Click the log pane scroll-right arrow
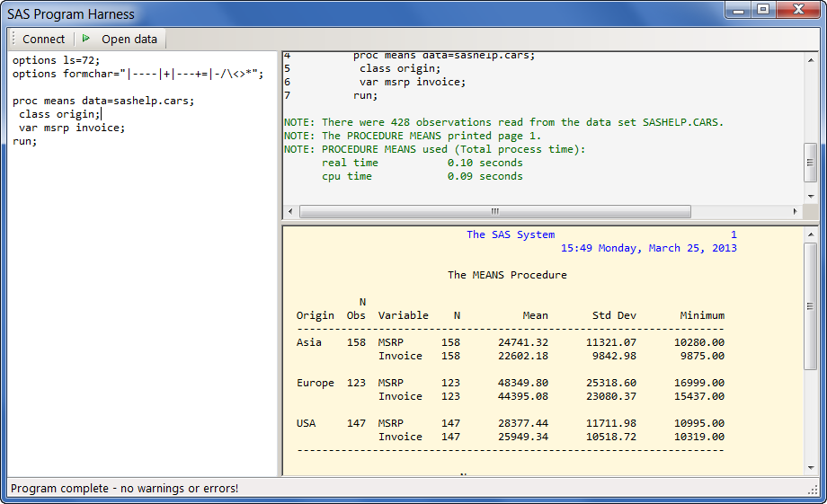Image resolution: width=827 pixels, height=504 pixels. (795, 212)
